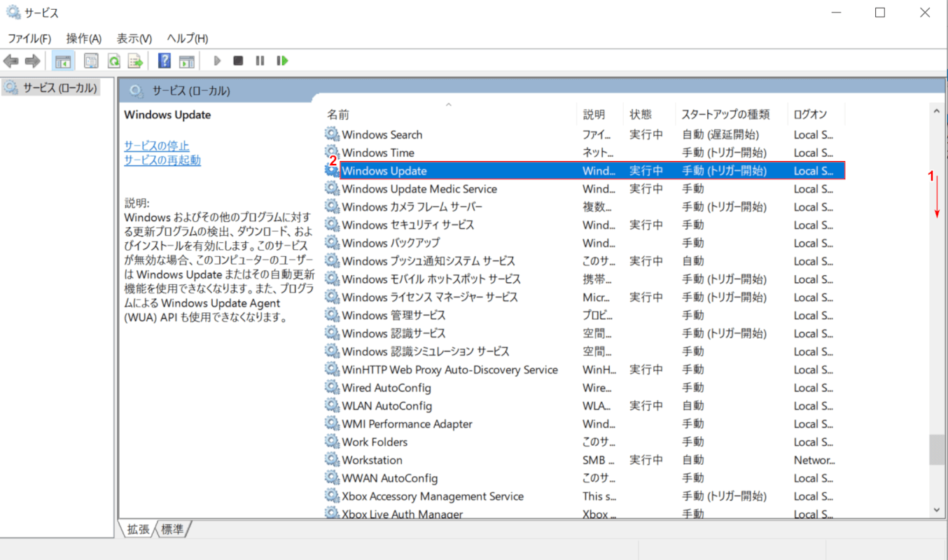Sort by the 状態 column header
The width and height of the screenshot is (948, 560).
(x=640, y=115)
